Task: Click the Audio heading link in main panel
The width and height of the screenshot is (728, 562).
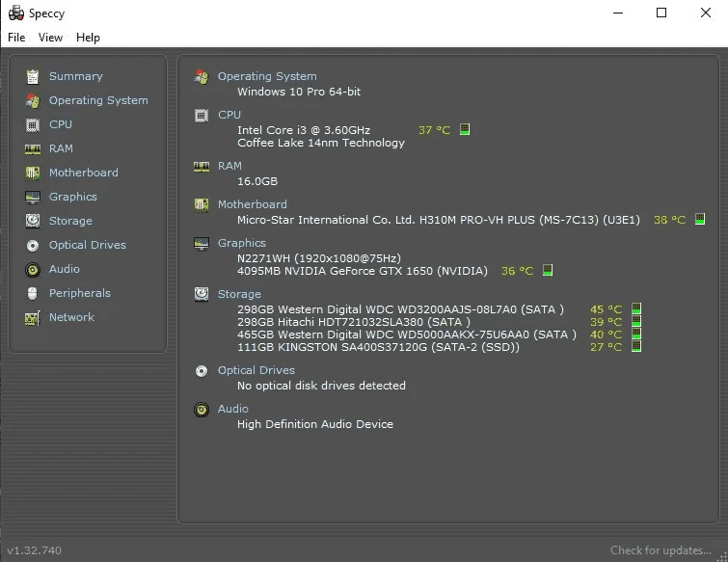Action: [x=233, y=410]
